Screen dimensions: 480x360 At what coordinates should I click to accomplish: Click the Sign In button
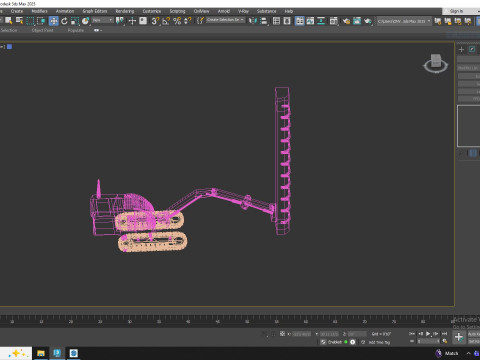tap(456, 11)
